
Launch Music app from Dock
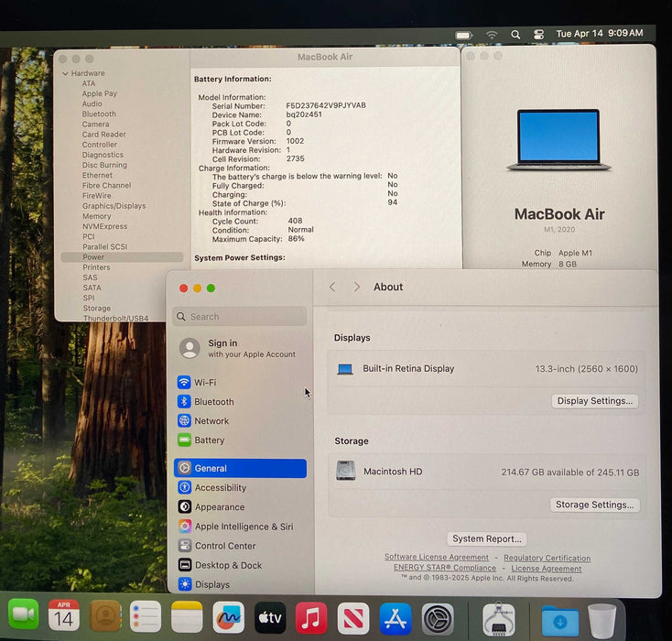point(311,618)
